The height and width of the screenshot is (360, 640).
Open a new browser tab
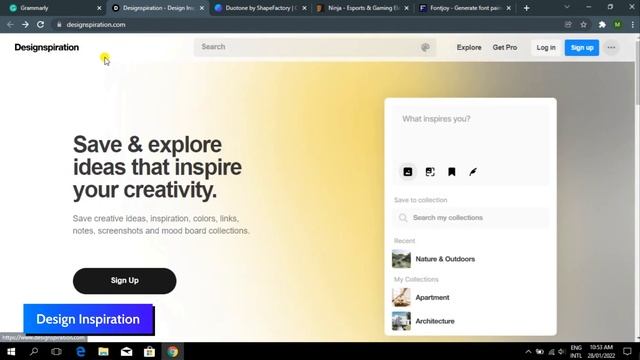pyautogui.click(x=527, y=8)
